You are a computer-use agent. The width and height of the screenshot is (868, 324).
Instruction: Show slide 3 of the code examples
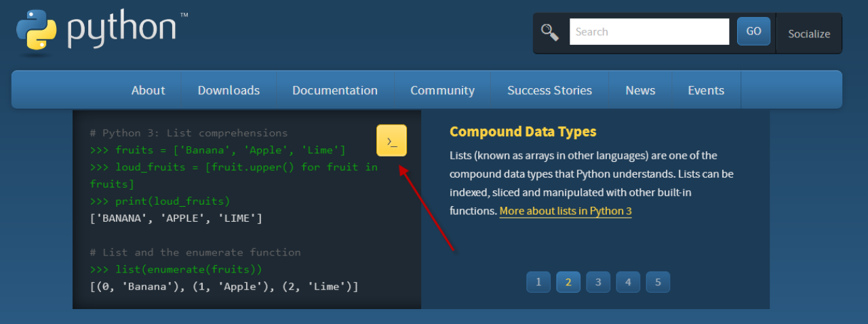pyautogui.click(x=598, y=282)
